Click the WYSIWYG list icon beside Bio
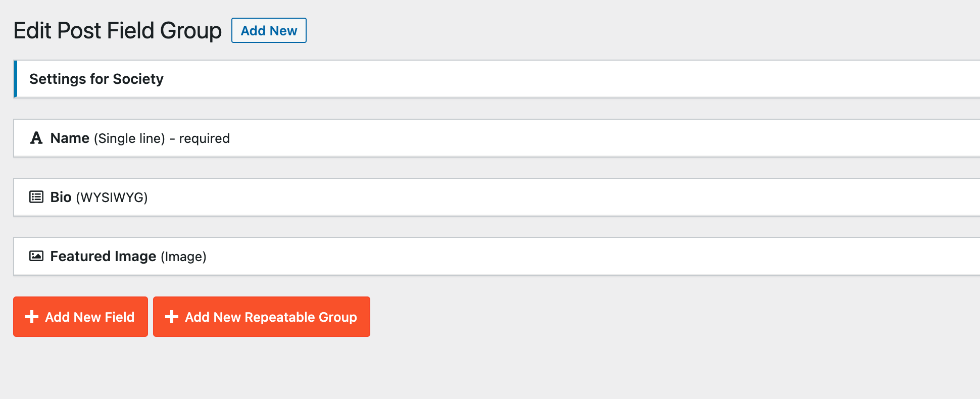The height and width of the screenshot is (399, 980). [36, 197]
